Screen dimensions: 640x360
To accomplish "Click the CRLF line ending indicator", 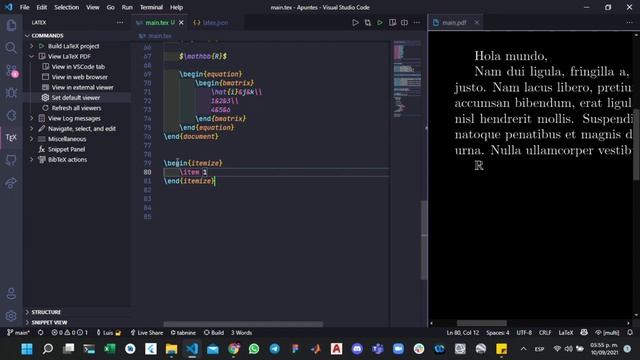I will (545, 333).
